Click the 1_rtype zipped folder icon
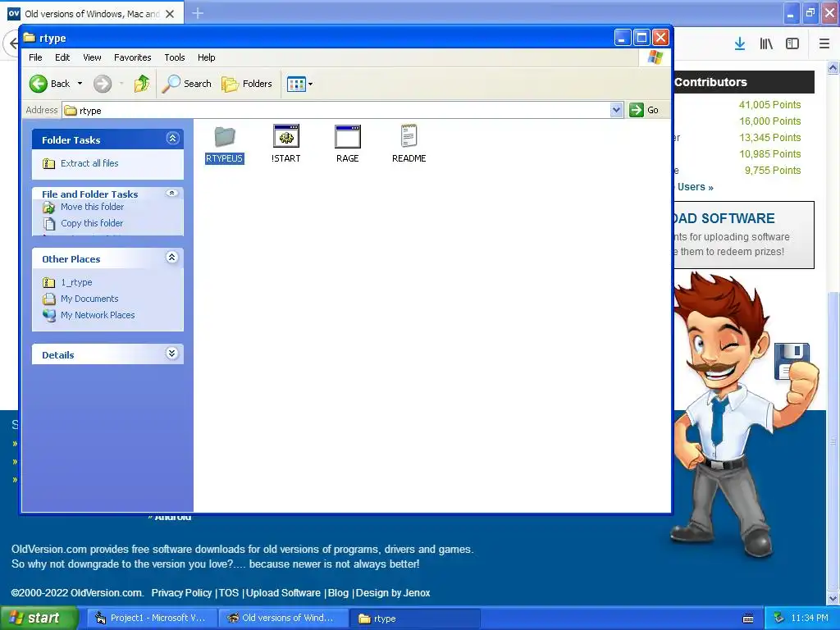 (x=48, y=282)
